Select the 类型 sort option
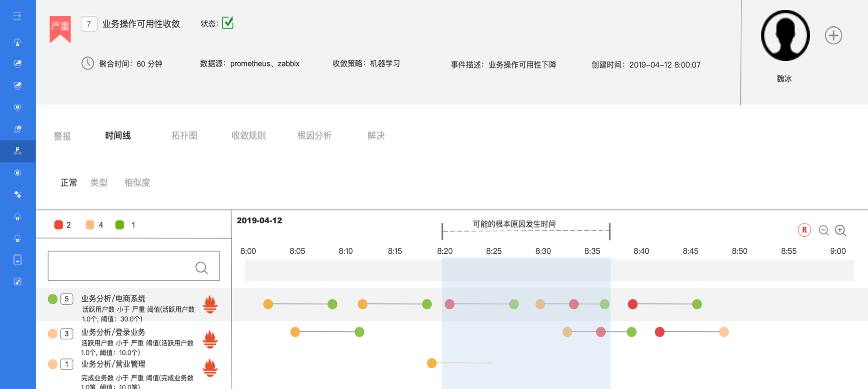This screenshot has height=389, width=868. 99,183
